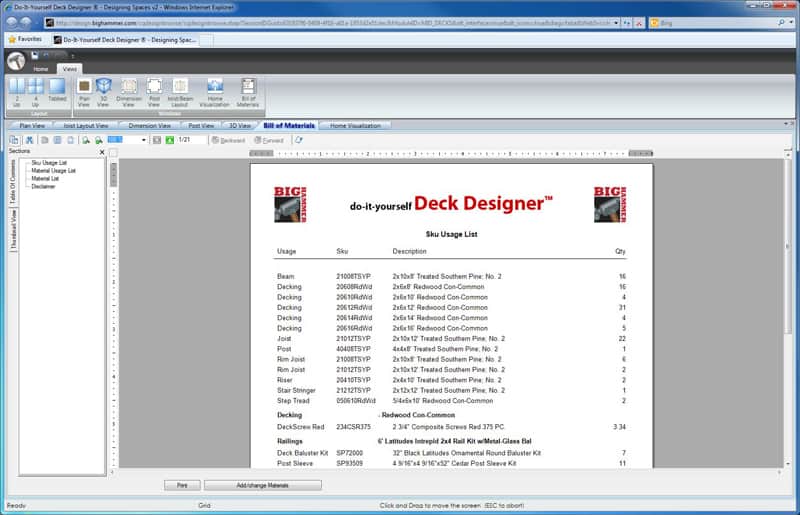
Task: Switch to the Home Visualization document tab
Action: point(355,126)
